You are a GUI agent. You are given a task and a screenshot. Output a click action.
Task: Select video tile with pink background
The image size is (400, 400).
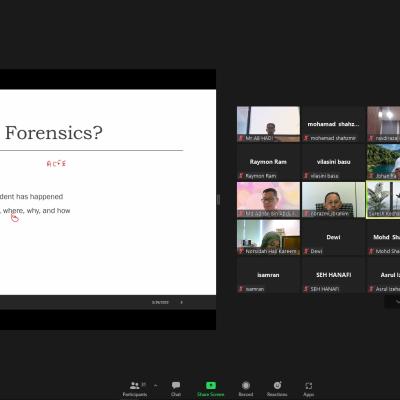click(268, 200)
